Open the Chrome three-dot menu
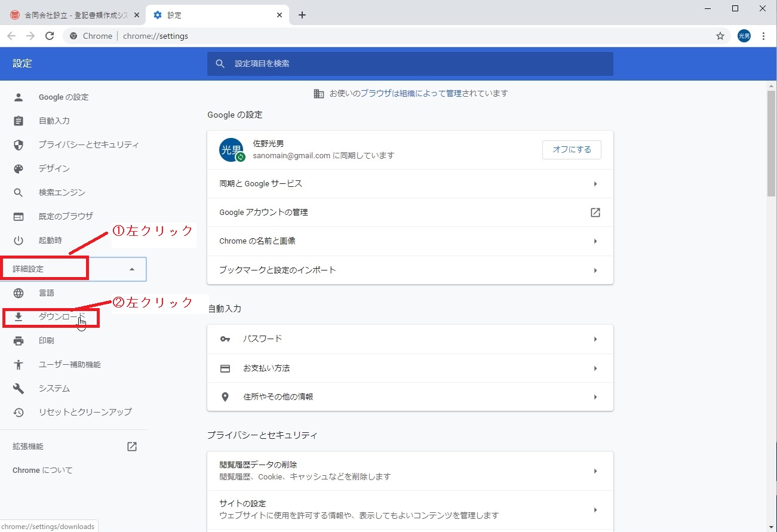777x532 pixels. 763,36
